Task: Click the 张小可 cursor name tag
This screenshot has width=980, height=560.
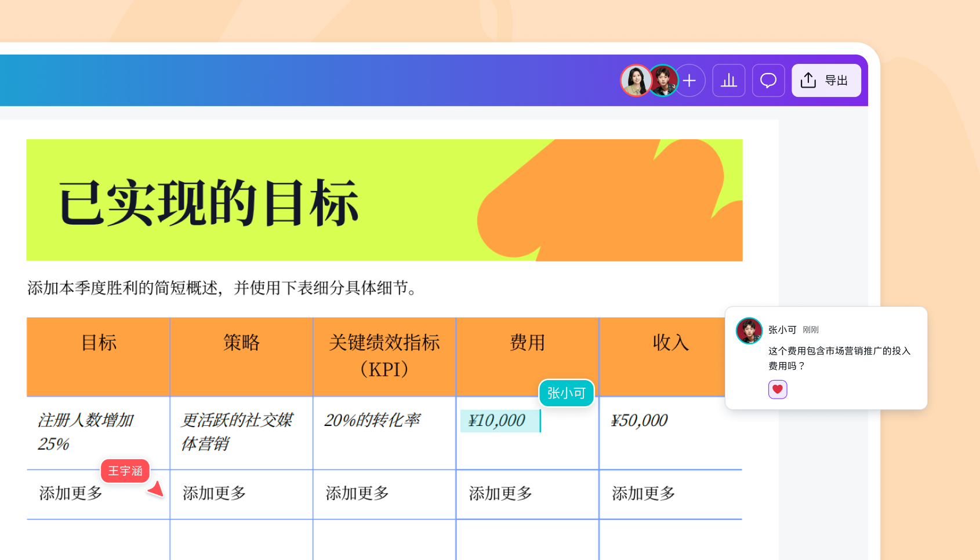Action: pyautogui.click(x=567, y=393)
